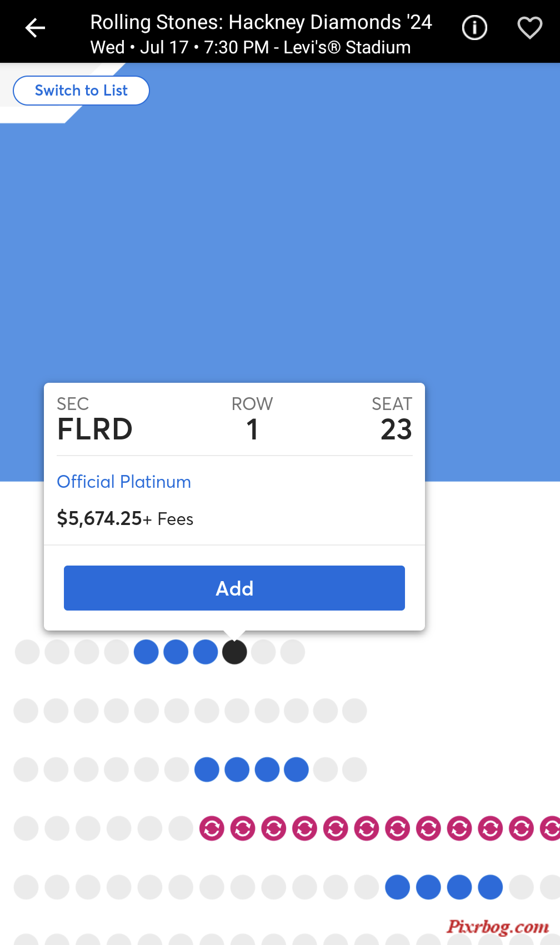Tap the back arrow icon

tap(35, 28)
